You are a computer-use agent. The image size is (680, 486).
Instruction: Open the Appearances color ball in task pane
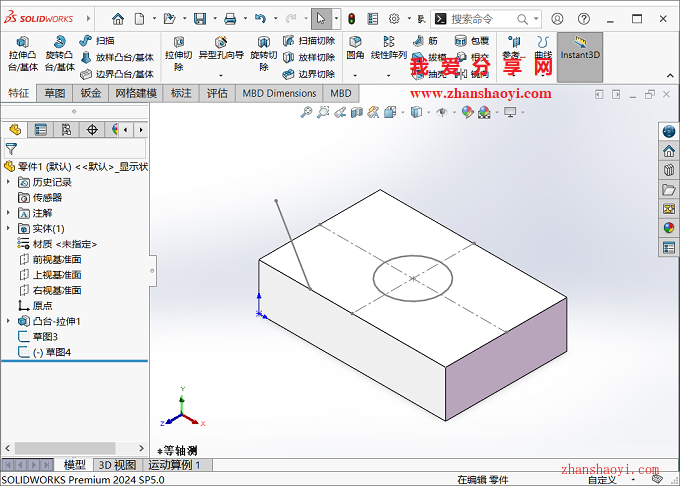669,227
